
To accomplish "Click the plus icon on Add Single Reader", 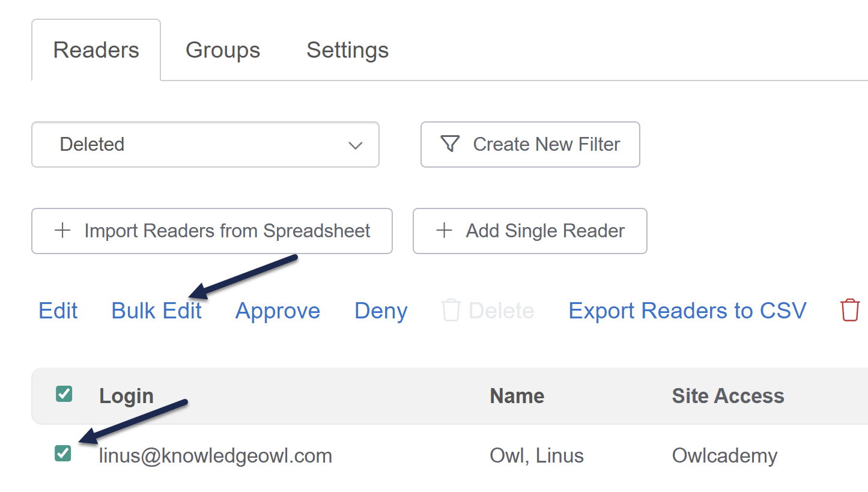I will coord(444,231).
